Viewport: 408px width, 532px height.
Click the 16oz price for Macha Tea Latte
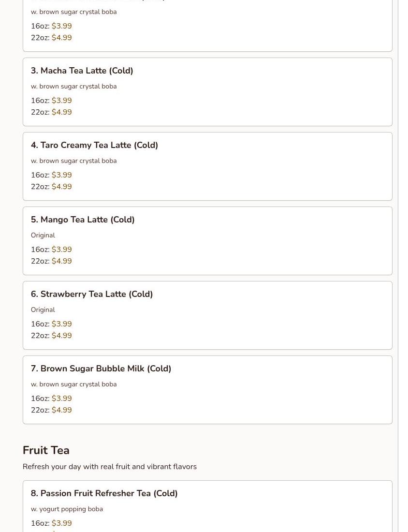(x=61, y=101)
